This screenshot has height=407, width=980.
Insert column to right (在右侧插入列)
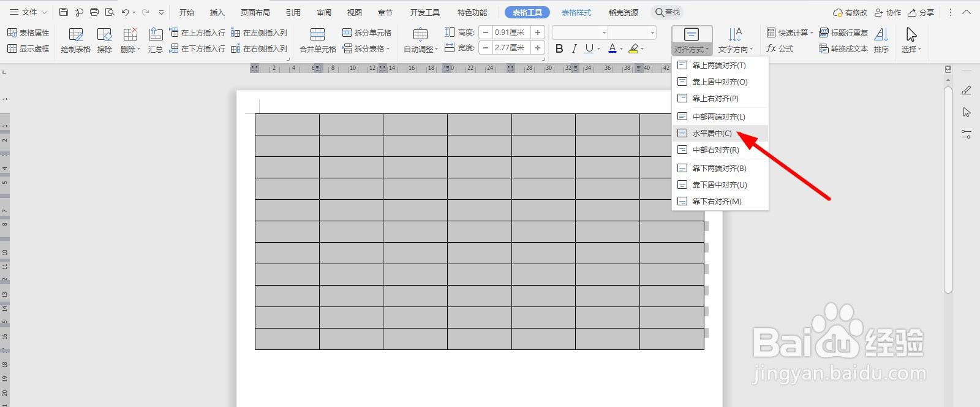click(259, 48)
